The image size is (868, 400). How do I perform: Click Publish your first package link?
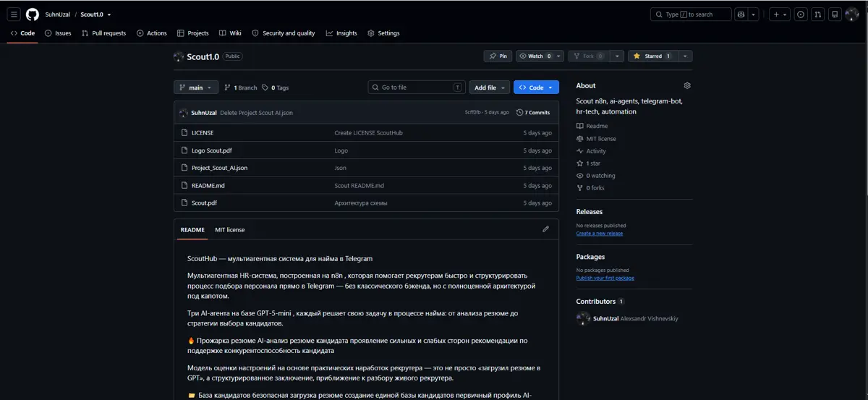(605, 278)
